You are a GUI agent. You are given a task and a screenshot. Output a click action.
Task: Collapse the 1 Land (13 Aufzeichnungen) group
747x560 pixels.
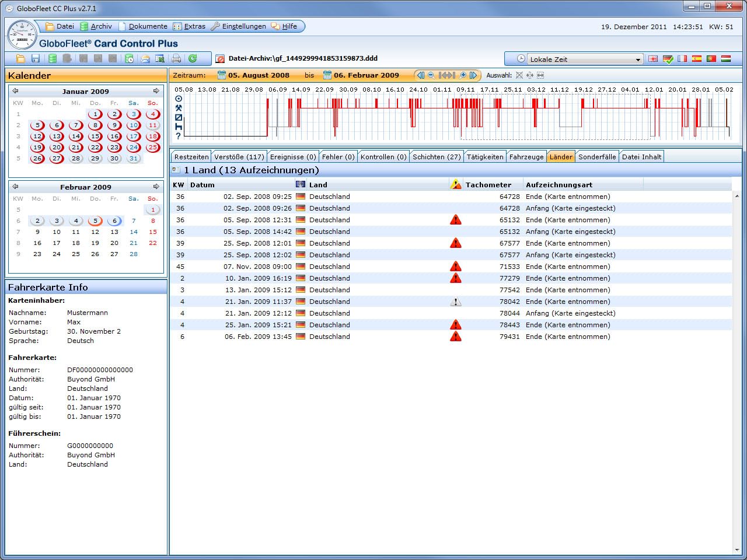[x=176, y=170]
